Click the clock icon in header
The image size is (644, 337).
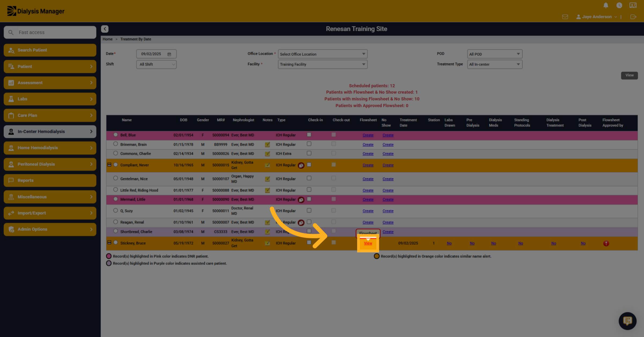[x=619, y=5]
